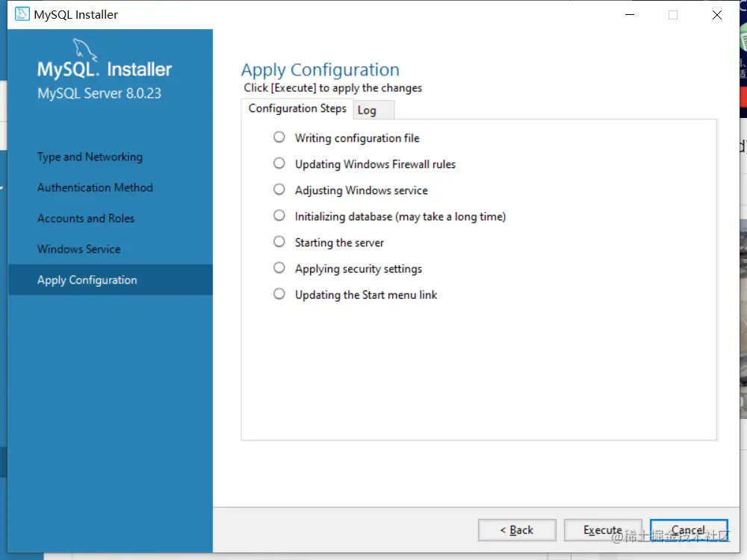The image size is (747, 560).
Task: Open the Log tab
Action: pyautogui.click(x=373, y=110)
